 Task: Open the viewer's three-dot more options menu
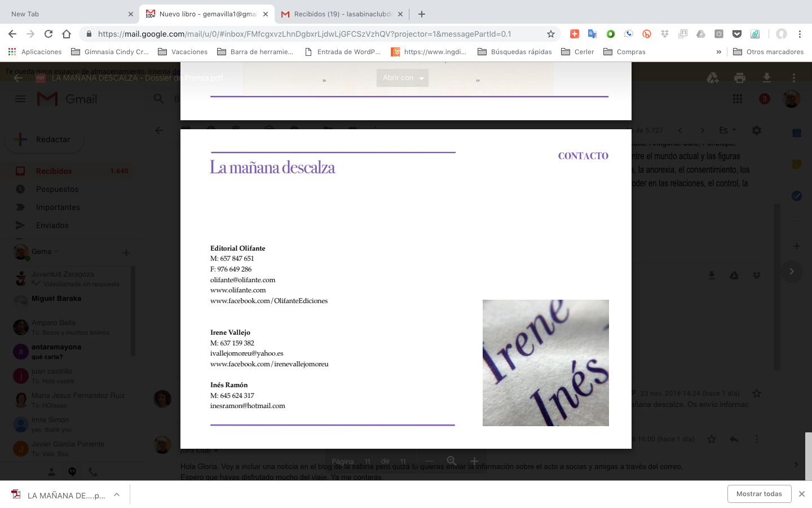coord(793,78)
